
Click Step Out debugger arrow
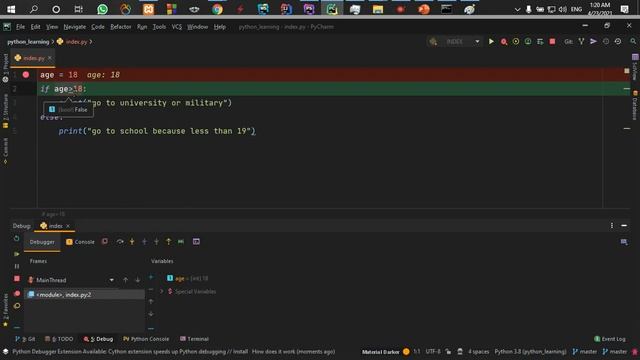(169, 242)
